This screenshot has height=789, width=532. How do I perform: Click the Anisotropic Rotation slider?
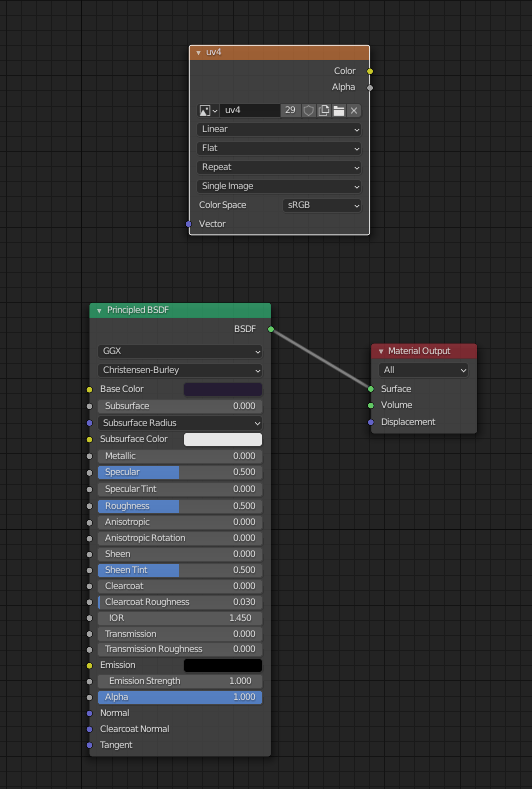(x=180, y=538)
